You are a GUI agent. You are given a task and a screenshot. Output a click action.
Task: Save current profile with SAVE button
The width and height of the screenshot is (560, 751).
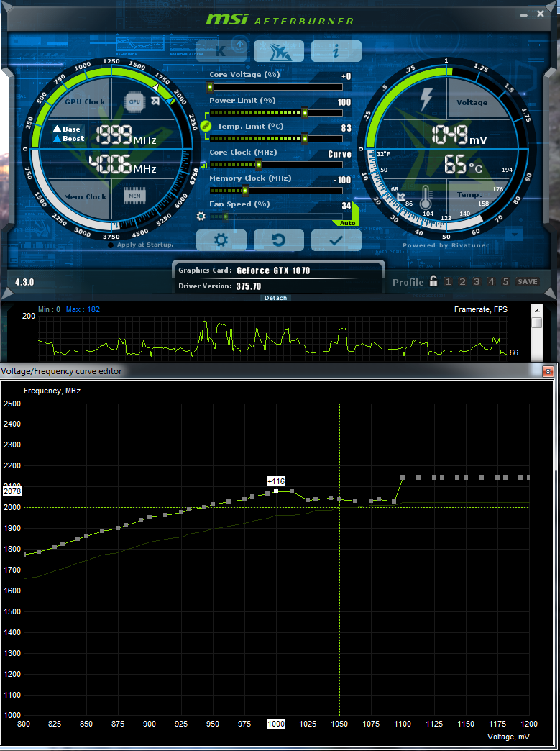tap(528, 282)
